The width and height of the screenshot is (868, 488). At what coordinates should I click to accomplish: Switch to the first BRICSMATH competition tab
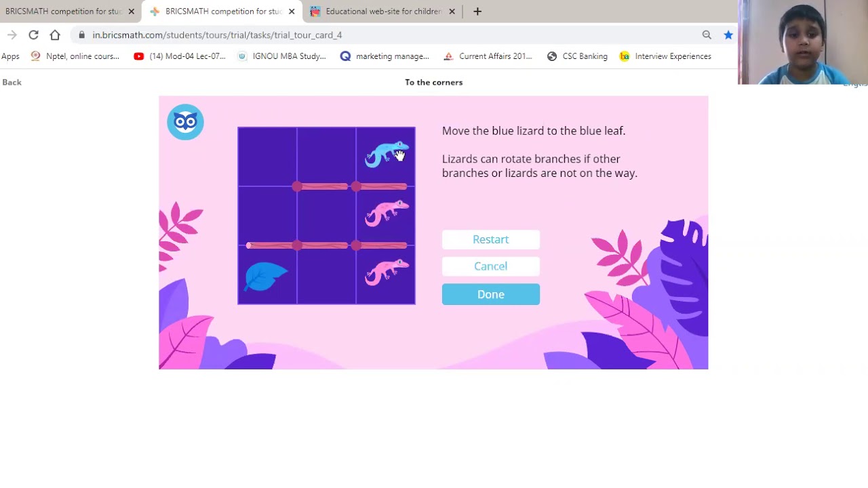pos(63,12)
